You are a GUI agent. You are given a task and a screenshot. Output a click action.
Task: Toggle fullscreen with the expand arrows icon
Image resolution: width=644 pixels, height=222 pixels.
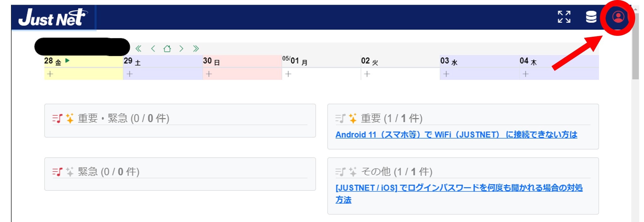pyautogui.click(x=564, y=17)
